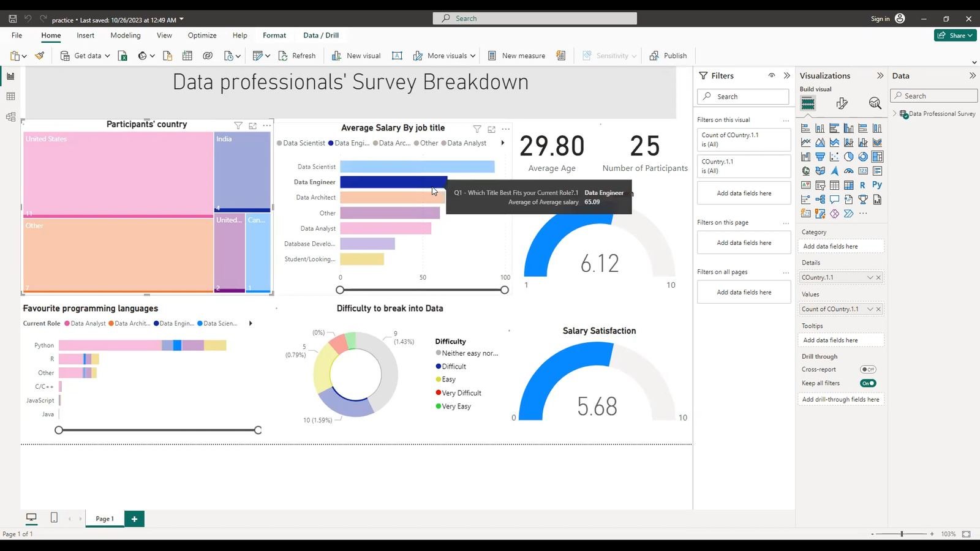Click Focus mode icon on Participants' country visual
980x551 pixels.
point(252,126)
